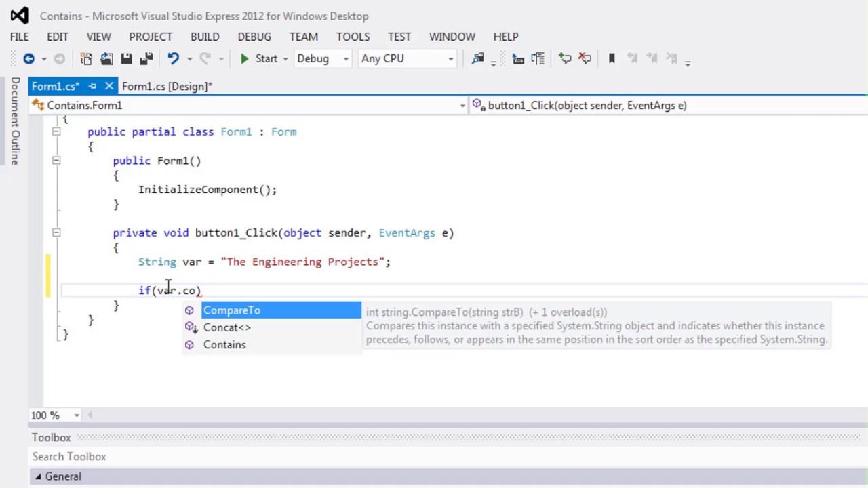Screen dimensions: 868x488
Task: Click the horizontal scroll left arrow
Action: [90, 415]
